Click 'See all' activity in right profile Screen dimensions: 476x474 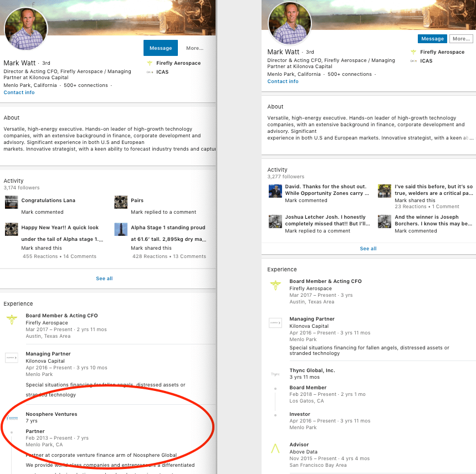(x=368, y=249)
